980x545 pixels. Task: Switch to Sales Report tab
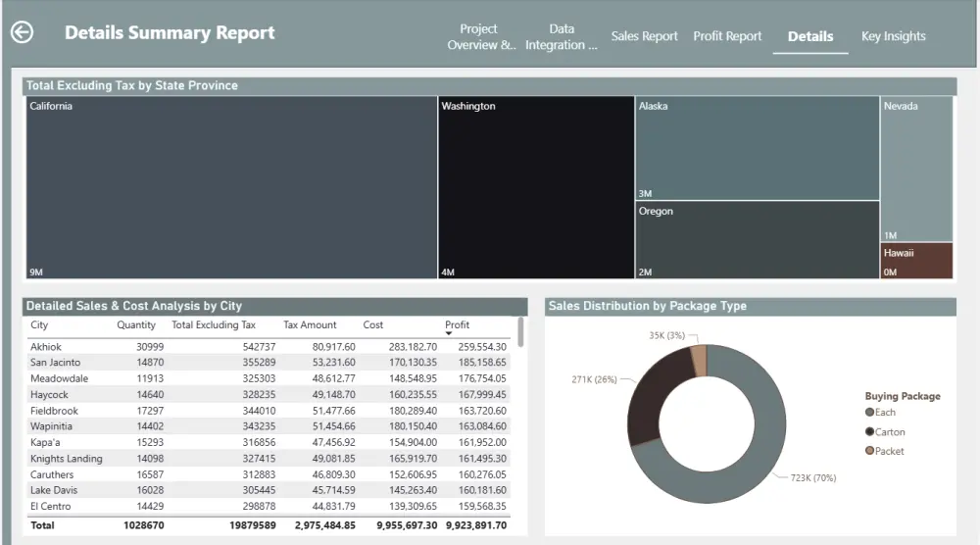point(644,36)
